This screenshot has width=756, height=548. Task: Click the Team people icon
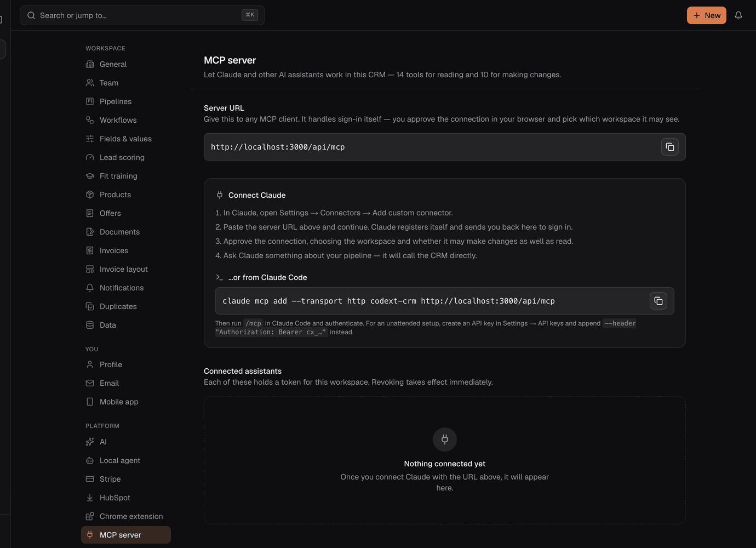[x=90, y=83]
